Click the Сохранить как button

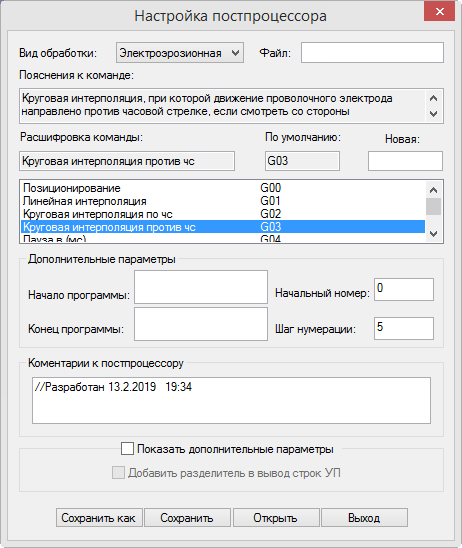[x=99, y=518]
